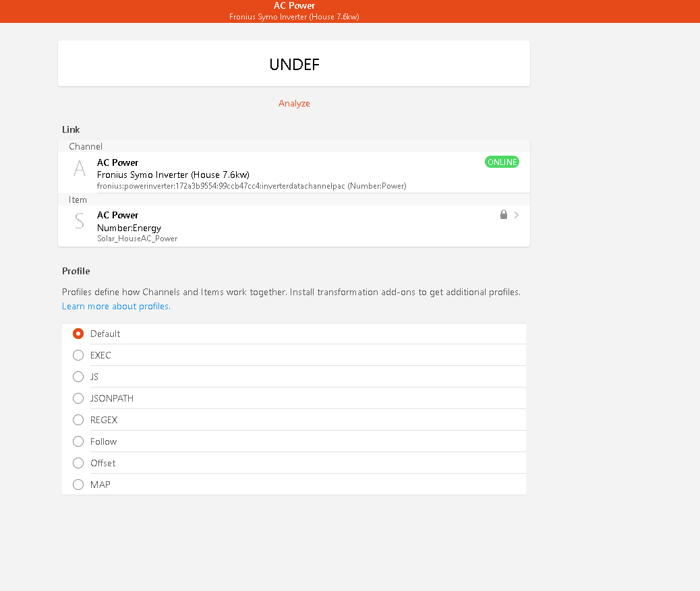Select the EXEC profile option
The height and width of the screenshot is (591, 700).
coord(78,355)
